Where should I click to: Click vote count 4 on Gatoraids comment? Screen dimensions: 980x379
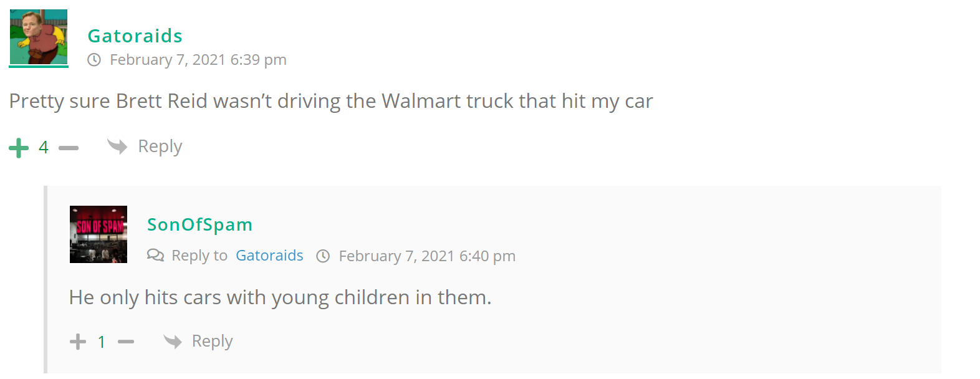pos(44,147)
